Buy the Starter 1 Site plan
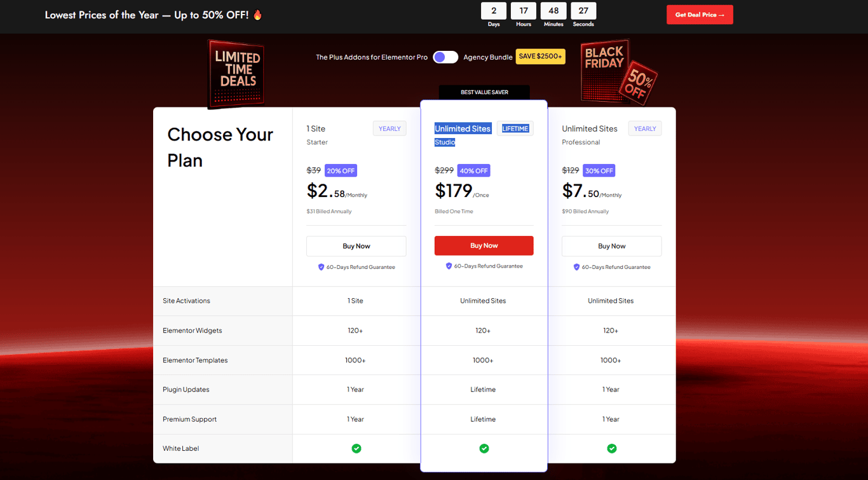Image resolution: width=868 pixels, height=480 pixels. tap(356, 246)
